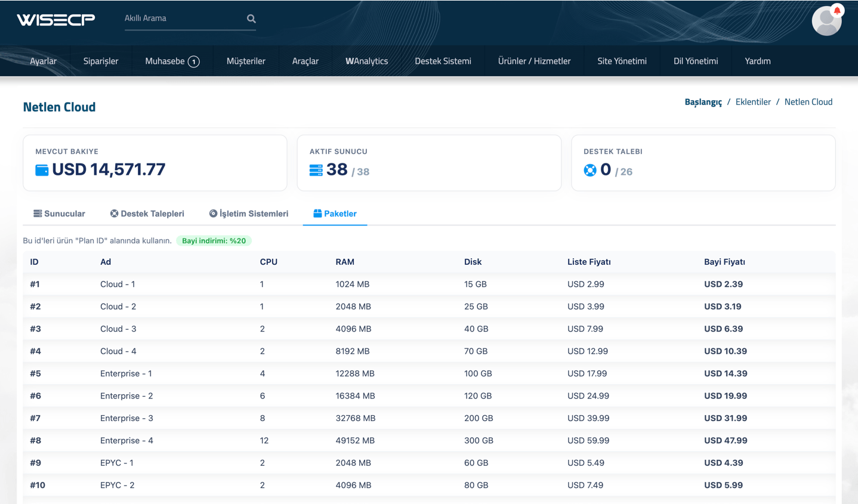Screen dimensions: 858x504
Task: Switch to the Destek Talepleri tab
Action: pyautogui.click(x=147, y=214)
